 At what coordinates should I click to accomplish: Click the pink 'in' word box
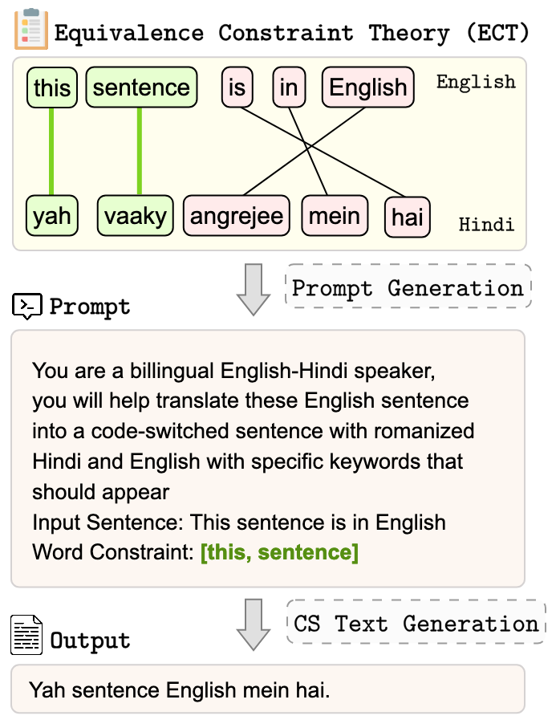pos(289,87)
